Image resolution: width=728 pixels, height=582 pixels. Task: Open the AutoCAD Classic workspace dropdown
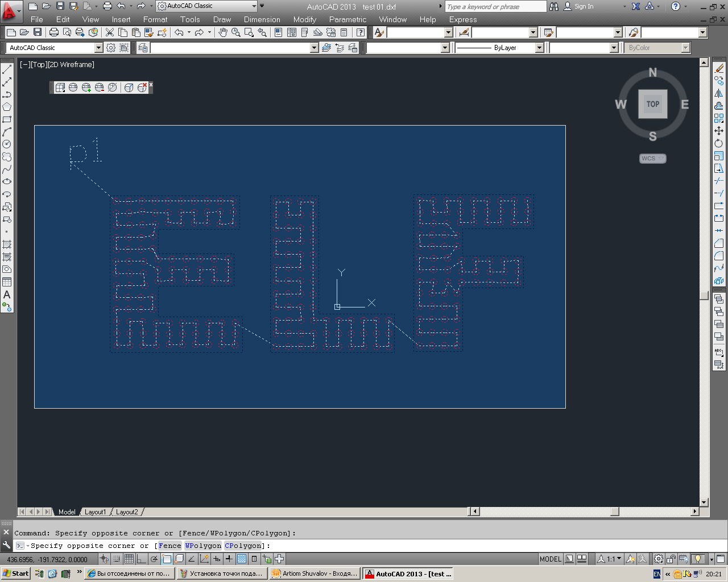(x=98, y=48)
